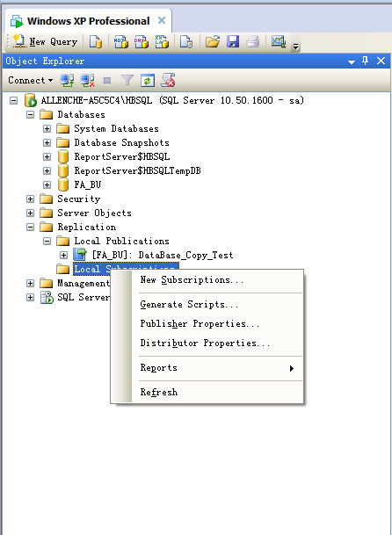This screenshot has height=535, width=392.
Task: Click Analysis Services XMLA Query icon
Action: point(162,42)
